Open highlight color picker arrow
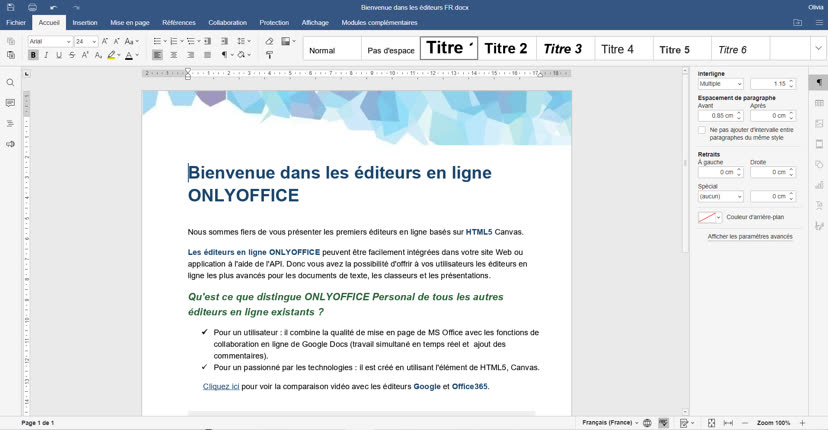This screenshot has width=828, height=430. [x=119, y=55]
